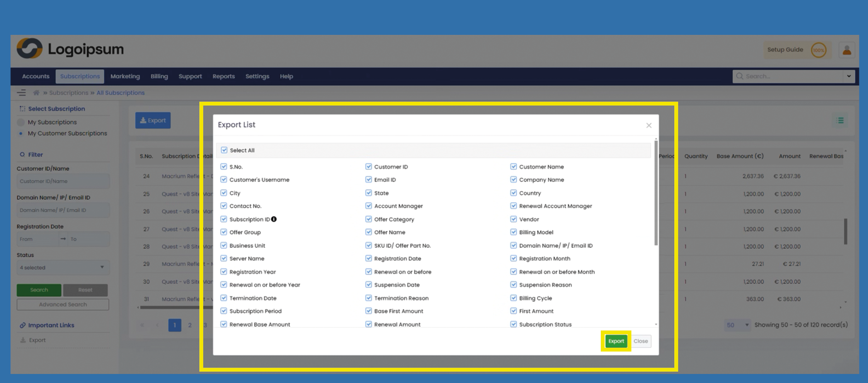
Task: Uncheck the Select All checkbox
Action: [x=224, y=150]
